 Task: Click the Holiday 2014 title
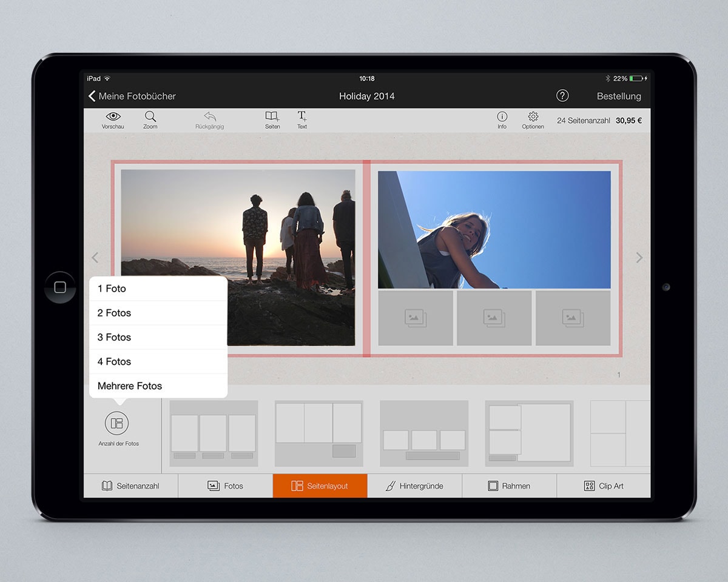pyautogui.click(x=367, y=96)
